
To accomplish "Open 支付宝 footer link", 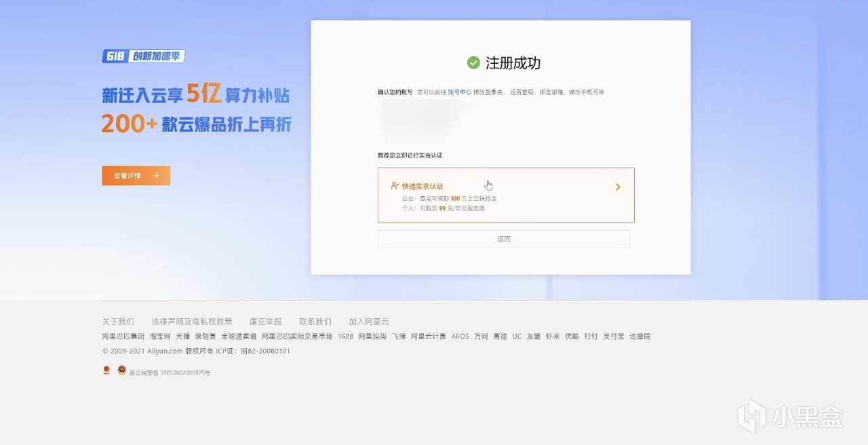I will pos(614,336).
